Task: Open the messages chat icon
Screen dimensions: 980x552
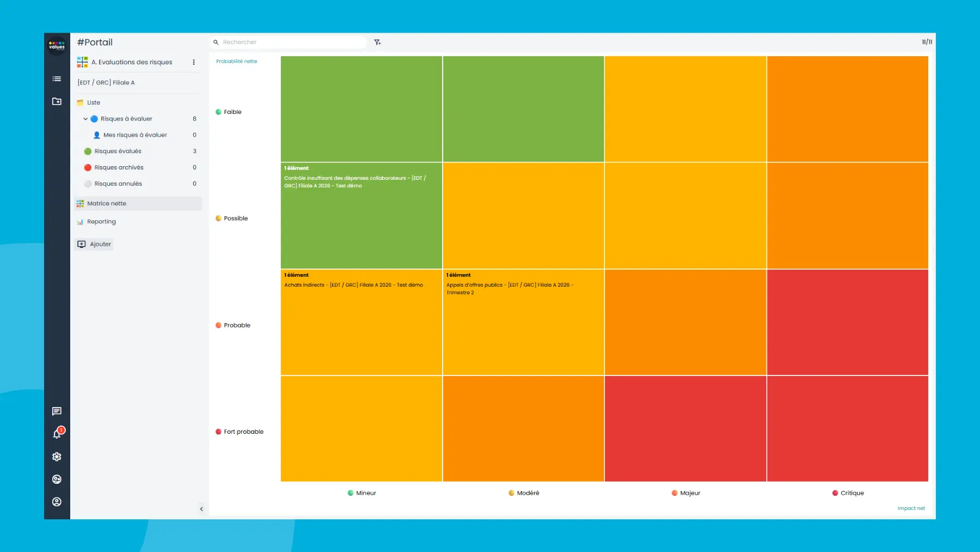Action: point(57,411)
